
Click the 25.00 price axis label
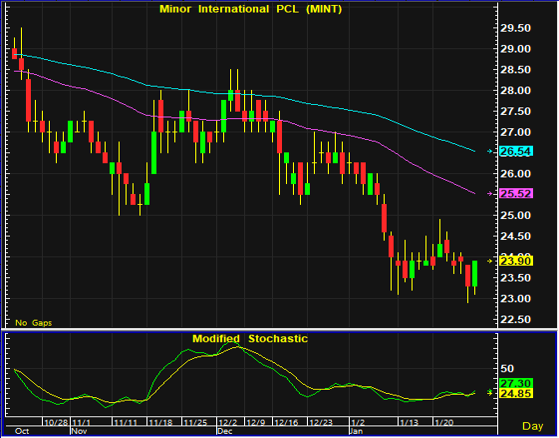pyautogui.click(x=516, y=216)
